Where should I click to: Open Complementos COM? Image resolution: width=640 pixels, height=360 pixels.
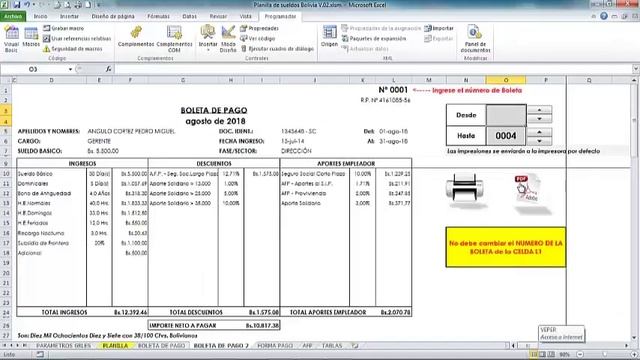tap(174, 39)
